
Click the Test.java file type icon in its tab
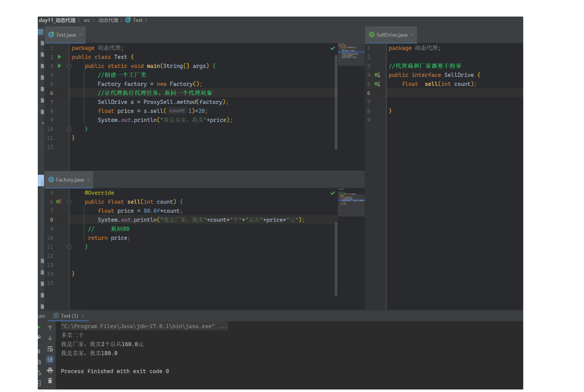point(51,35)
